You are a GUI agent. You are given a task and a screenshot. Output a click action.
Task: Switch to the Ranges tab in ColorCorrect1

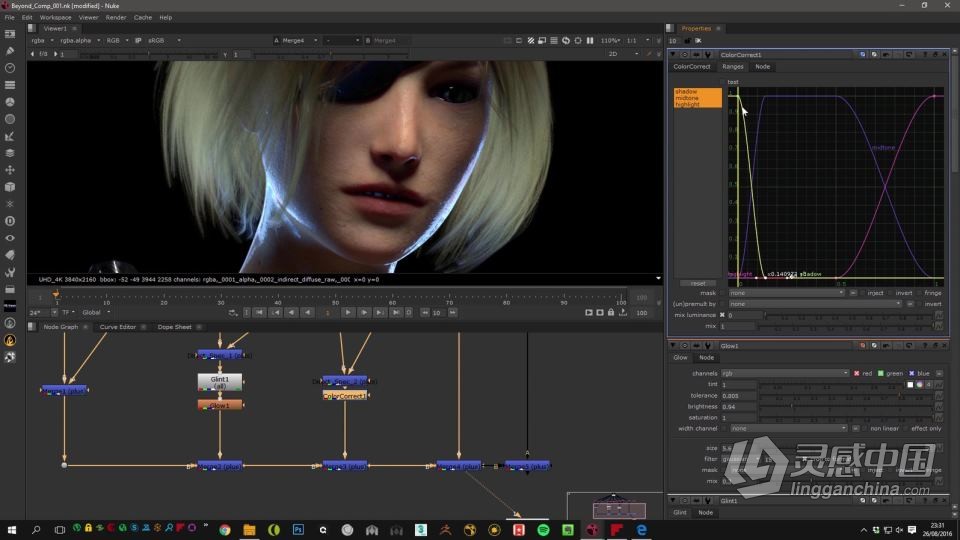[732, 67]
